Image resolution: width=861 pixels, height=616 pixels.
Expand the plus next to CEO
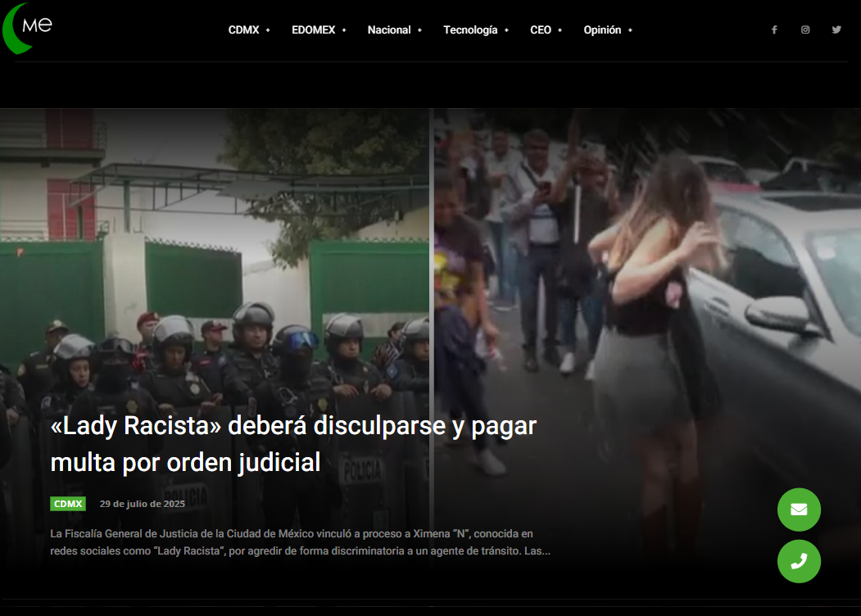[560, 30]
